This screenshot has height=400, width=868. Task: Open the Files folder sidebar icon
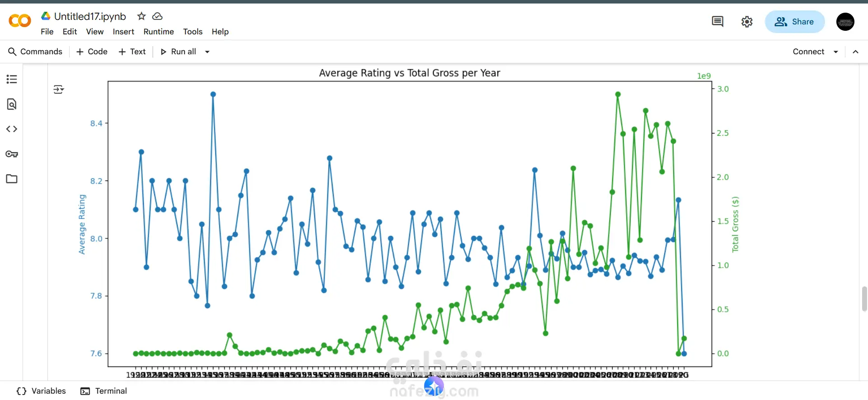[12, 179]
